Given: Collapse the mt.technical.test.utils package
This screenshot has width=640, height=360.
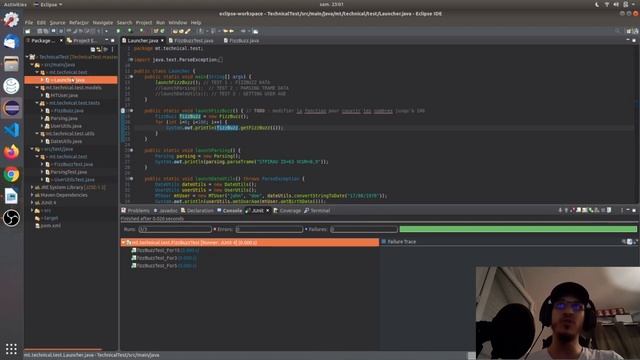Looking at the screenshot, I should pyautogui.click(x=37, y=133).
